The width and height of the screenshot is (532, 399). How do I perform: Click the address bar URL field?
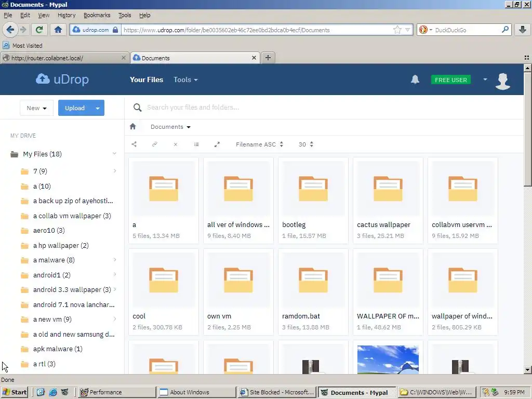(x=257, y=30)
